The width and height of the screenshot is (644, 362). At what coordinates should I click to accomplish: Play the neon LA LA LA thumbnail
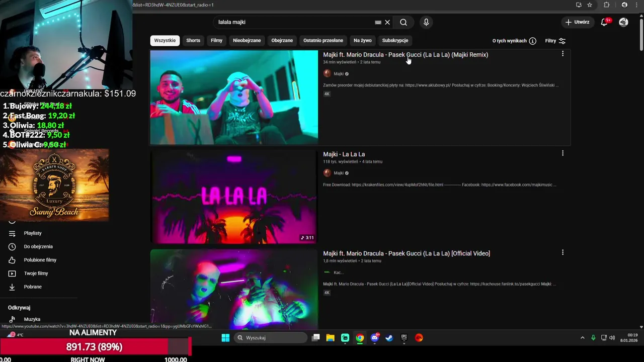[x=234, y=197]
